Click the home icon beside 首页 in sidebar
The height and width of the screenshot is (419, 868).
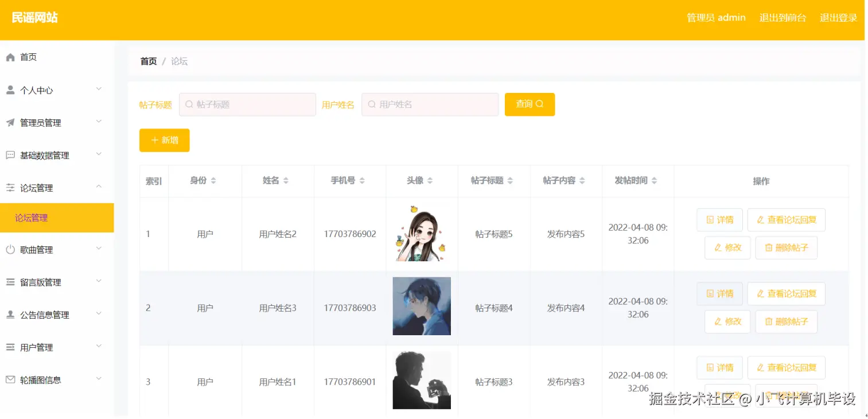pos(10,57)
